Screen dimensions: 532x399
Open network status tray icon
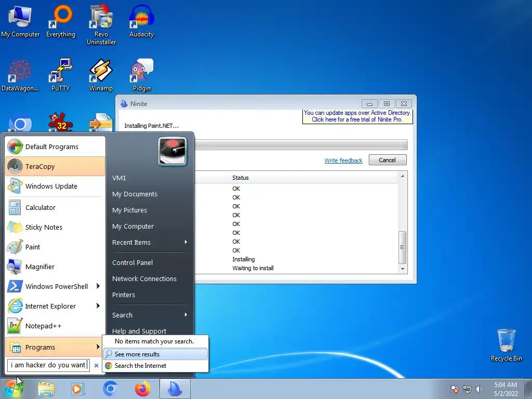(x=467, y=389)
